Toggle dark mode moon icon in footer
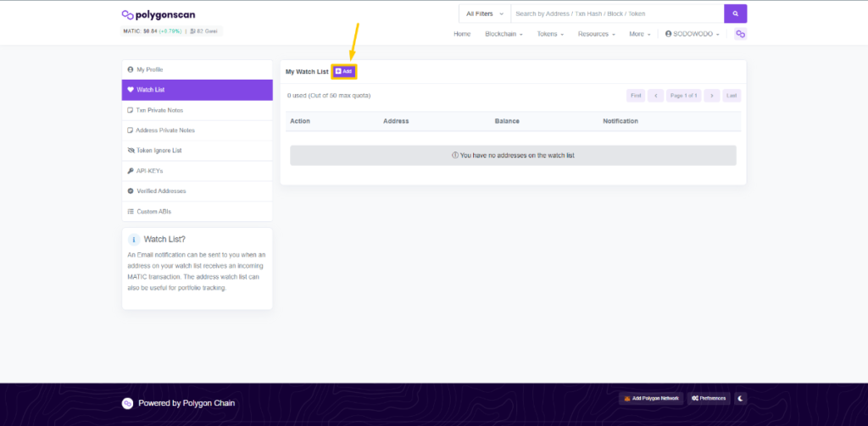The height and width of the screenshot is (426, 868). click(x=741, y=398)
